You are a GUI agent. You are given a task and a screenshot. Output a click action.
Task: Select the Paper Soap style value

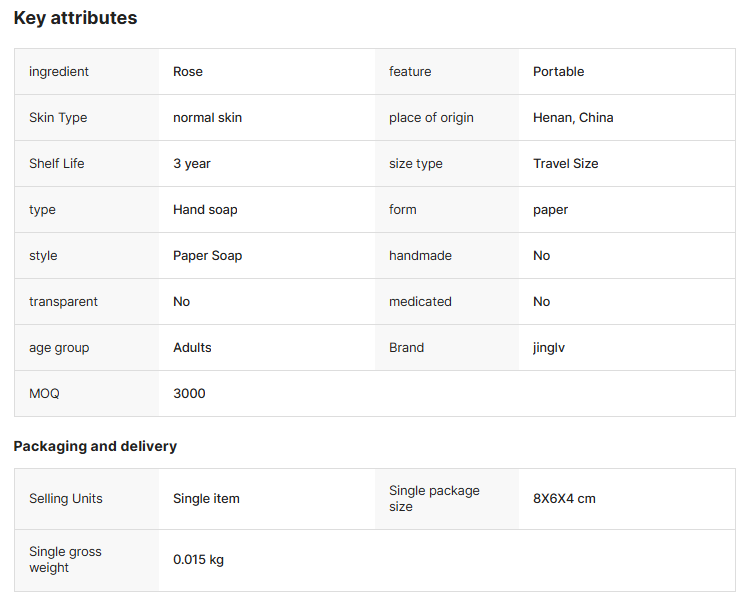(x=207, y=256)
